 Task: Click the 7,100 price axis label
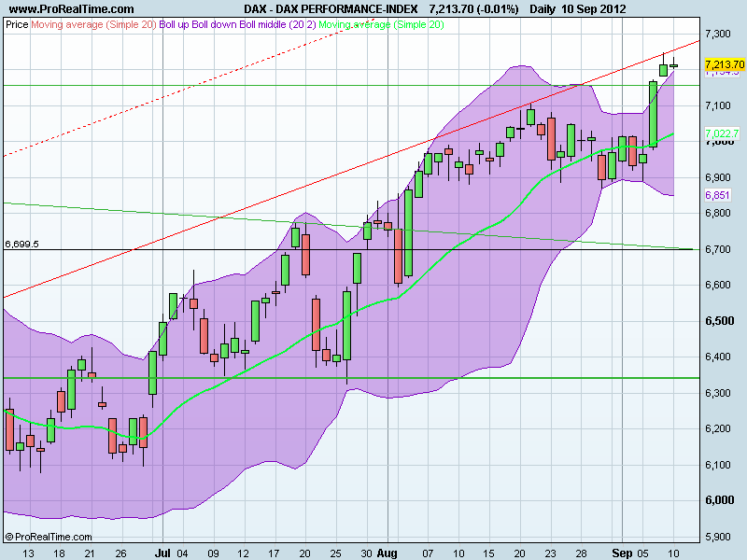(717, 105)
